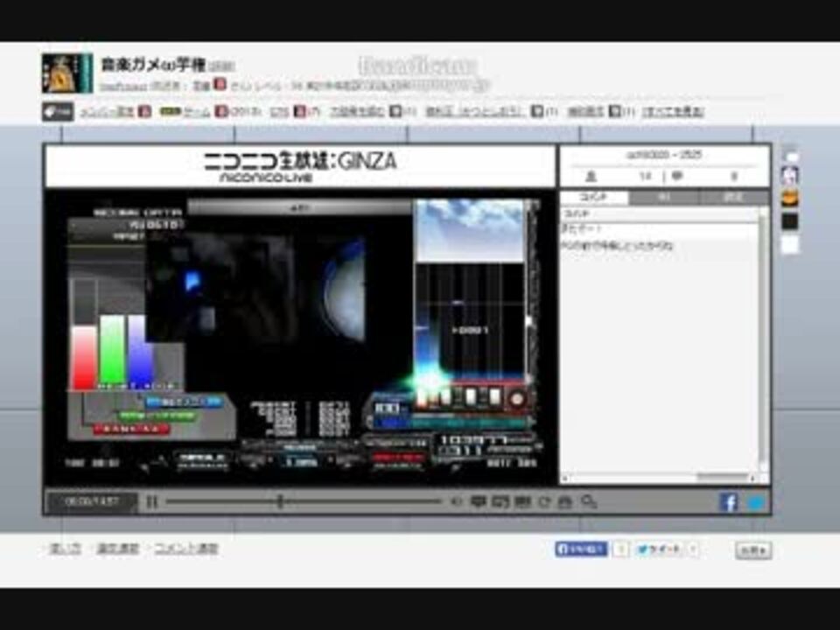Open the middle tab of comment panel
Viewport: 840px width, 630px height.
point(664,197)
